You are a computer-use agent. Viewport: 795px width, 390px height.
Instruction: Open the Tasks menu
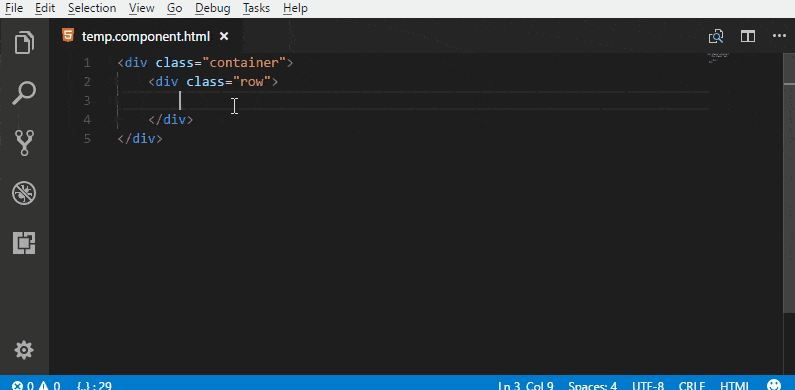[256, 8]
